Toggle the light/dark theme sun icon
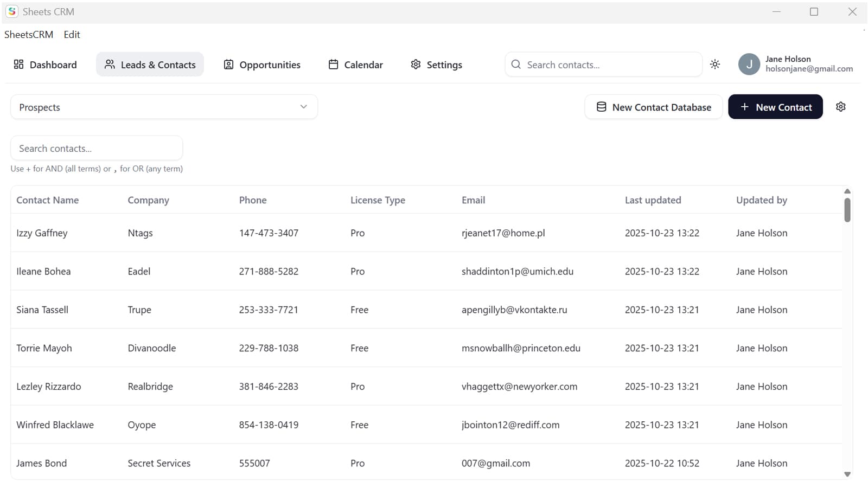The image size is (868, 488). [715, 65]
